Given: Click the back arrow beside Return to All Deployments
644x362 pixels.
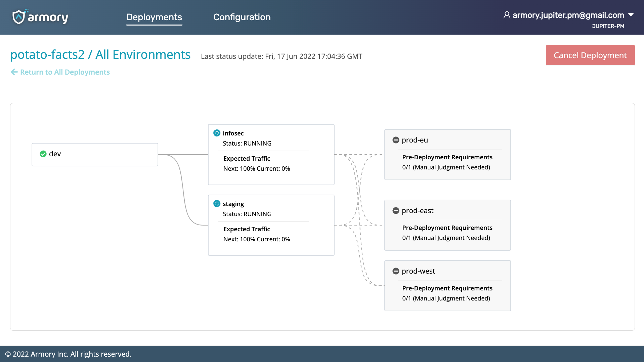Looking at the screenshot, I should click(14, 72).
